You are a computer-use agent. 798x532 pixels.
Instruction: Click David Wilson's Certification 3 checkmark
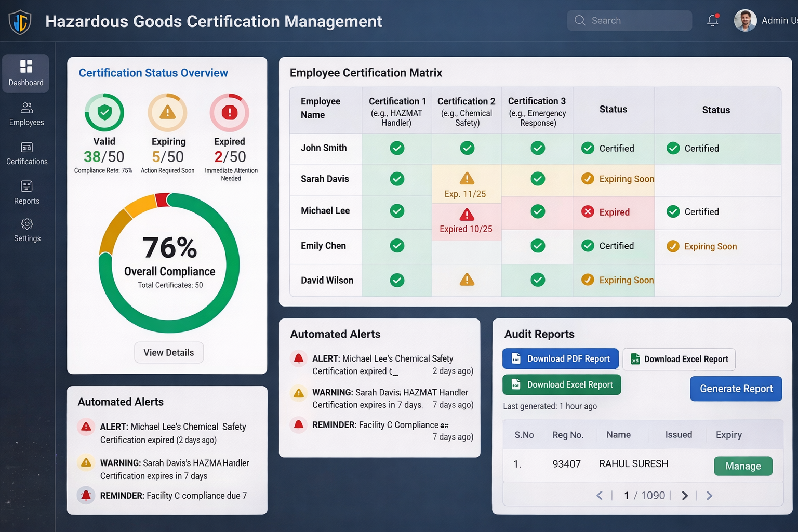coord(538,280)
